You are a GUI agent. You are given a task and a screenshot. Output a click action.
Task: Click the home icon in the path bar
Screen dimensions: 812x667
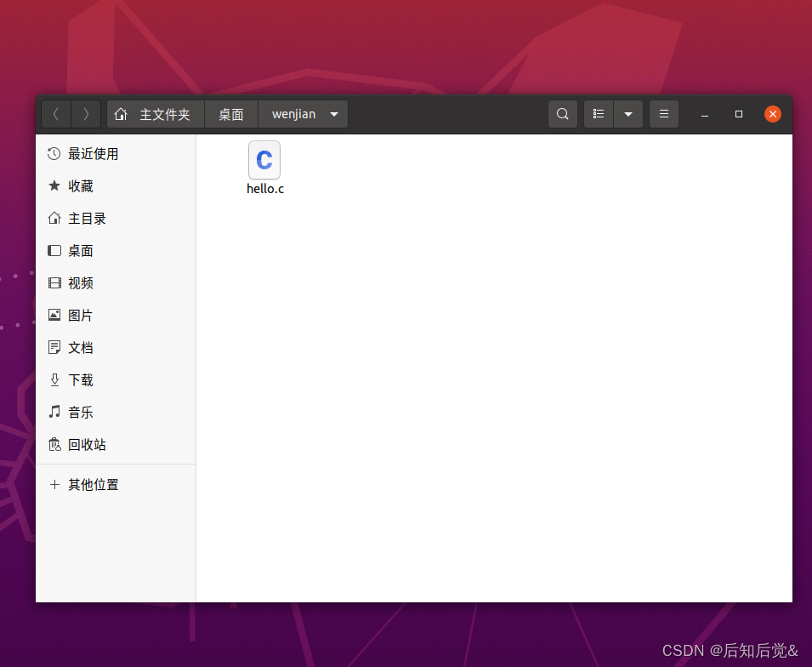(x=121, y=113)
